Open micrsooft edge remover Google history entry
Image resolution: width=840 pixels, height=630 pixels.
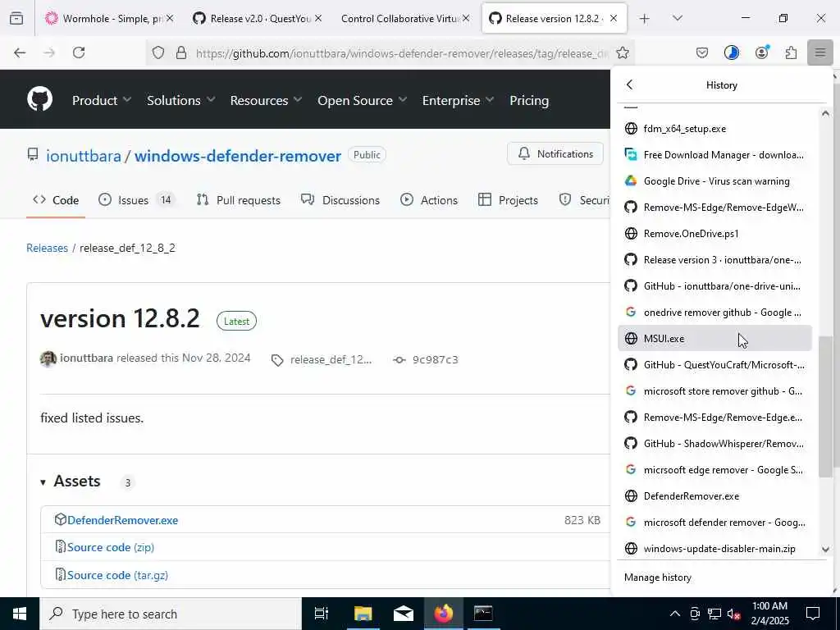tap(714, 470)
